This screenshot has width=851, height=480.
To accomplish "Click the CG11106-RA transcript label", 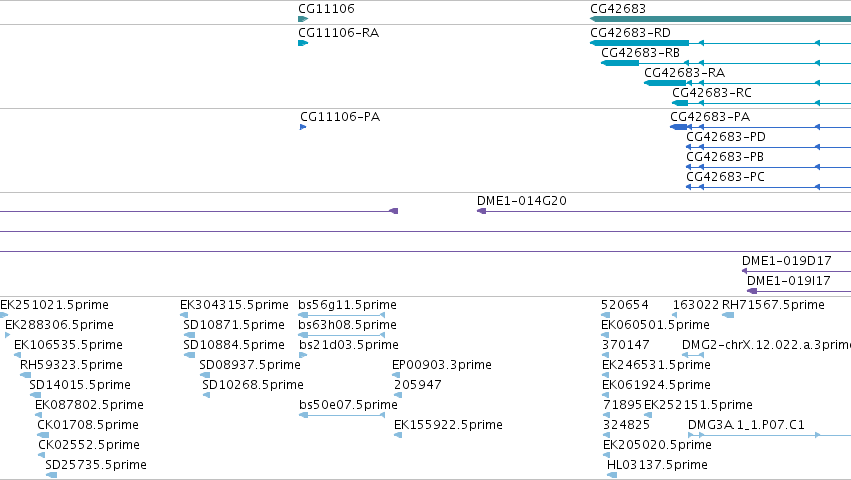I will point(339,33).
